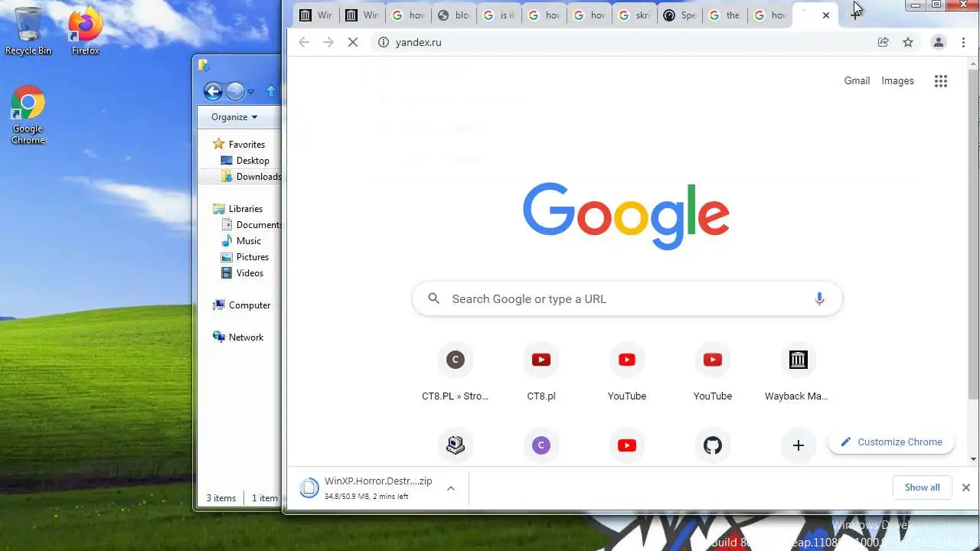Bookmark this page with the star icon
This screenshot has width=980, height=551.
pos(908,42)
